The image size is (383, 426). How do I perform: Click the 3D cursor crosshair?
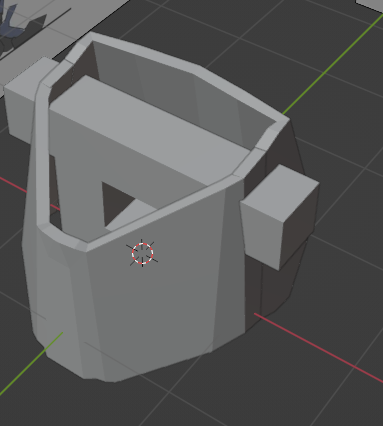coord(142,253)
